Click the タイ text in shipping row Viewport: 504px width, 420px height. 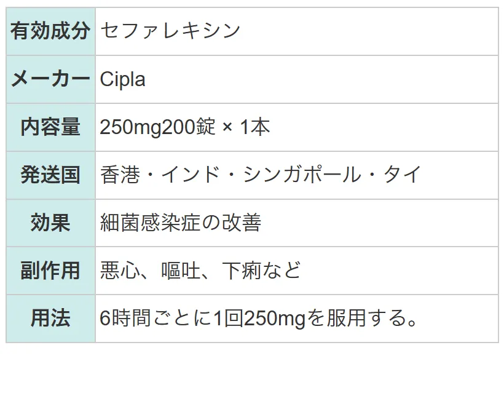click(x=402, y=175)
